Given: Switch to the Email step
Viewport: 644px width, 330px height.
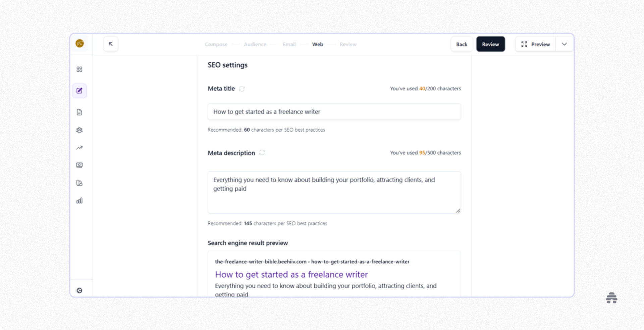Looking at the screenshot, I should pos(289,44).
